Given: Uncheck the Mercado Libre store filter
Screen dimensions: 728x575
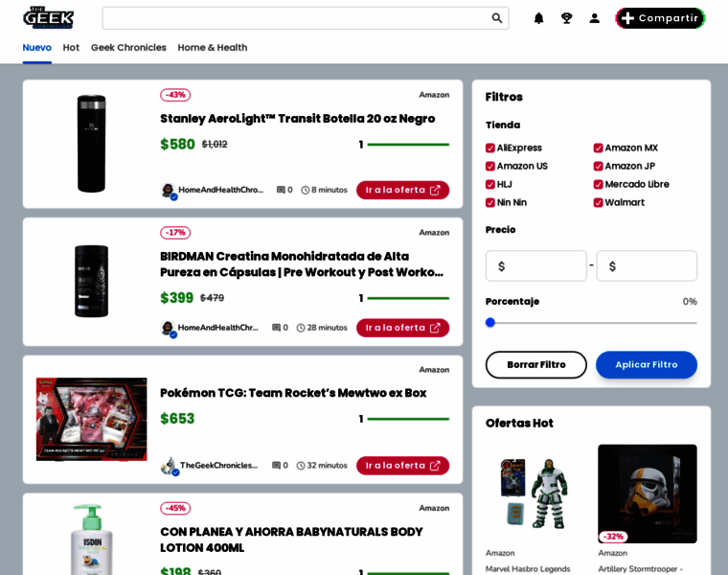Looking at the screenshot, I should tap(598, 184).
